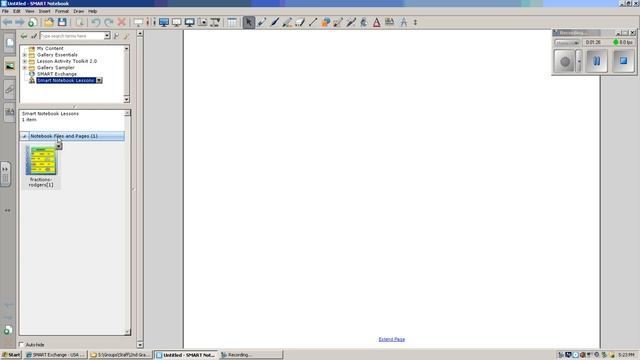Open the gallery search box dropdown

click(107, 36)
